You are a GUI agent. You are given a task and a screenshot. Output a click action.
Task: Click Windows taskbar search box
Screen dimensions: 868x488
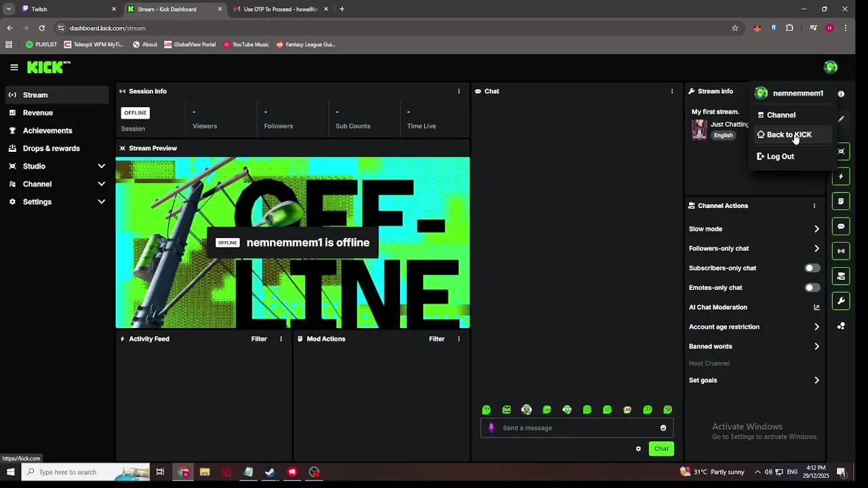[85, 472]
